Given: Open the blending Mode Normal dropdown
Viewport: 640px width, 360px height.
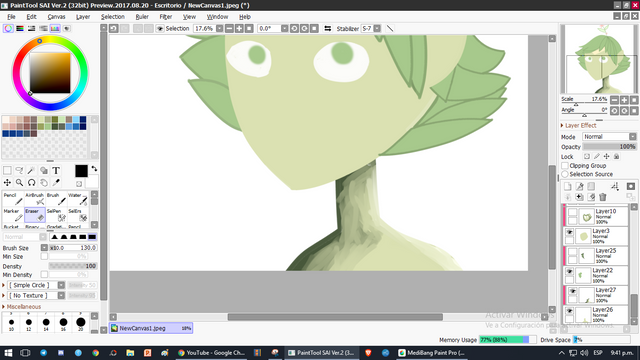Looking at the screenshot, I should coord(609,137).
